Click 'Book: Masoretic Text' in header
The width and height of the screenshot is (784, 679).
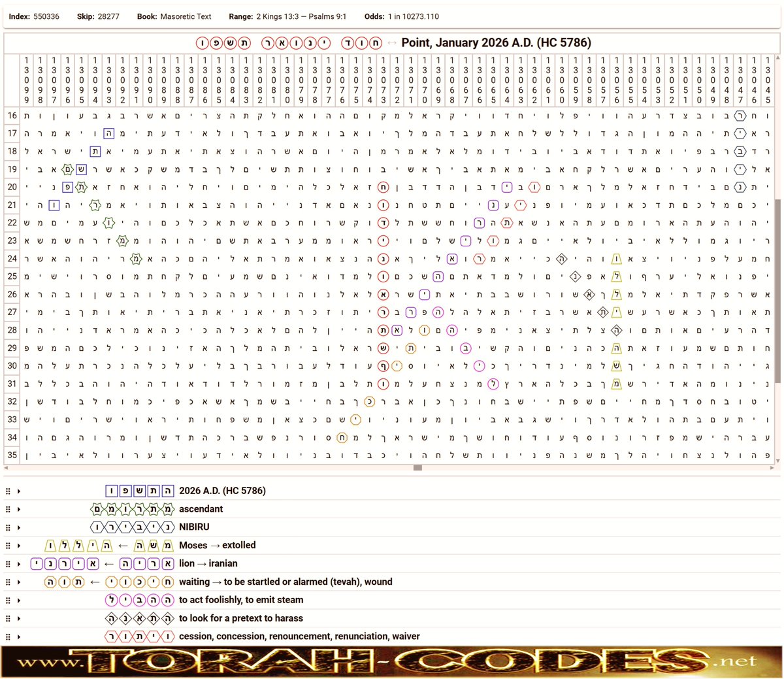tap(174, 16)
